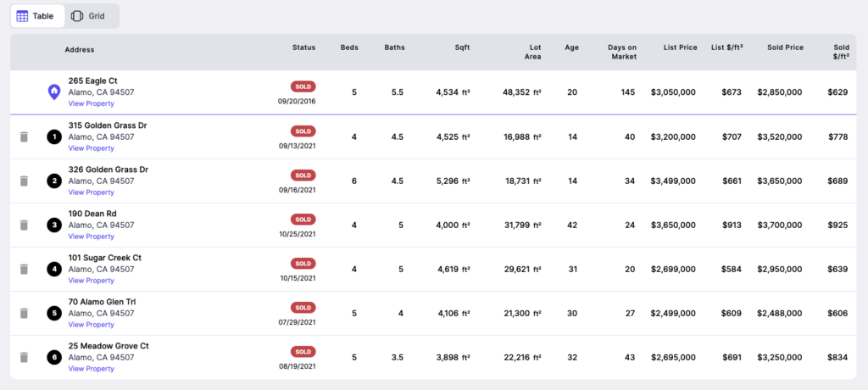The image size is (868, 390).
Task: Click sold price $3,250,000
Action: (780, 357)
